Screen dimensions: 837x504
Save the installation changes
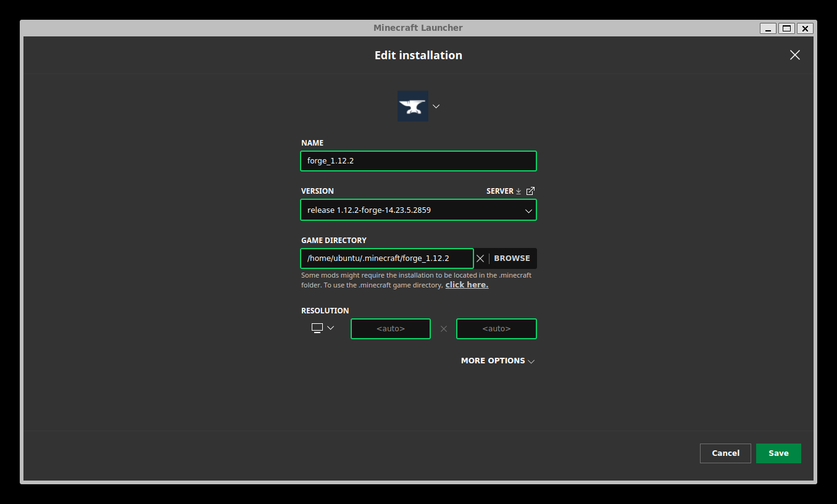pyautogui.click(x=778, y=453)
